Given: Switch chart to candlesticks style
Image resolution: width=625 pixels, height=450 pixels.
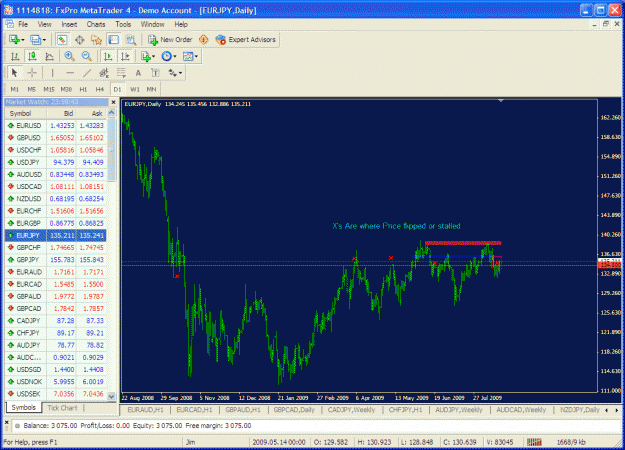Looking at the screenshot, I should click(32, 56).
